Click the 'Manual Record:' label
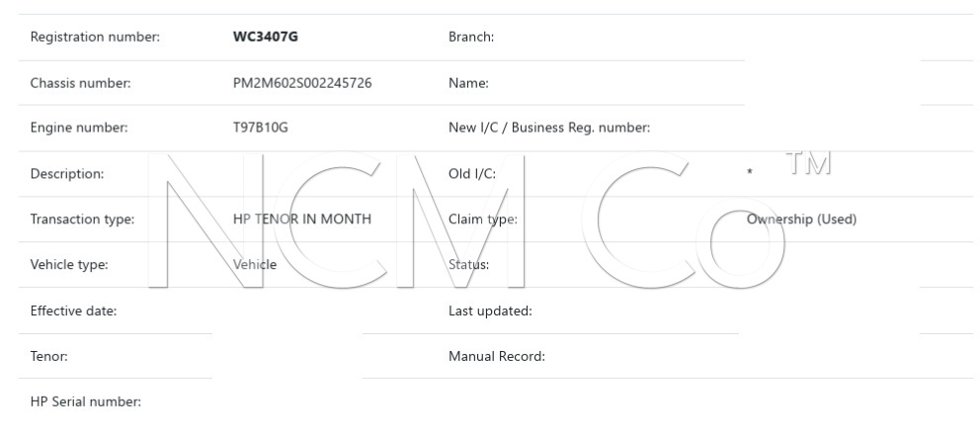This screenshot has width=980, height=442. pos(497,357)
